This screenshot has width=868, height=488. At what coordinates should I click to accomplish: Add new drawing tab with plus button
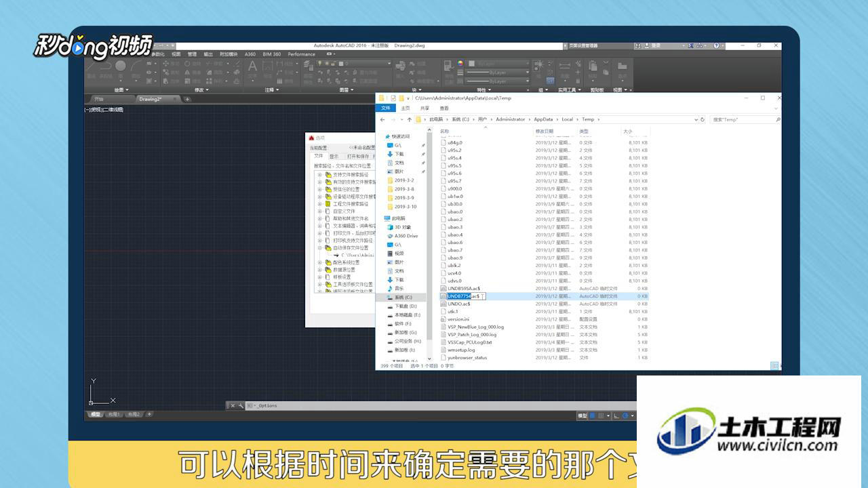point(188,99)
